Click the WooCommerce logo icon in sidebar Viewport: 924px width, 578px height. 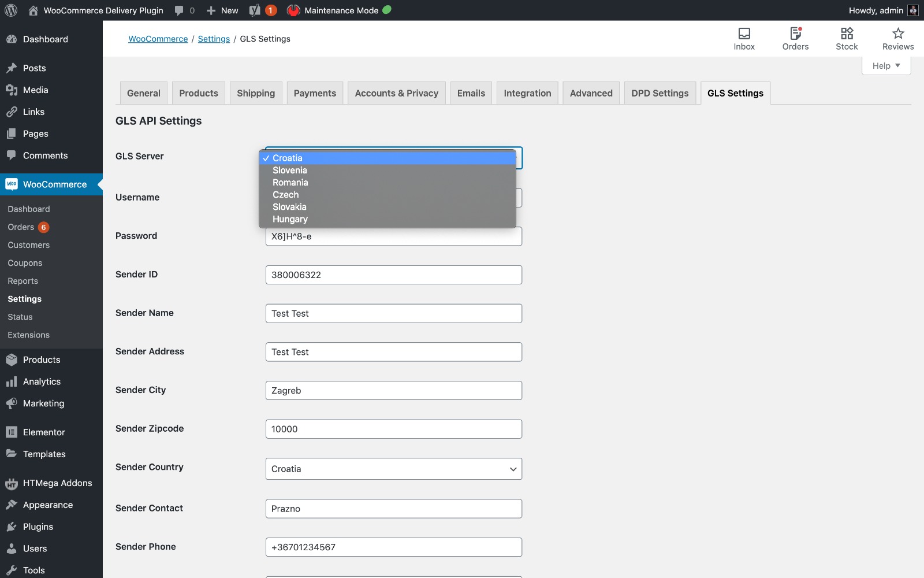point(12,184)
